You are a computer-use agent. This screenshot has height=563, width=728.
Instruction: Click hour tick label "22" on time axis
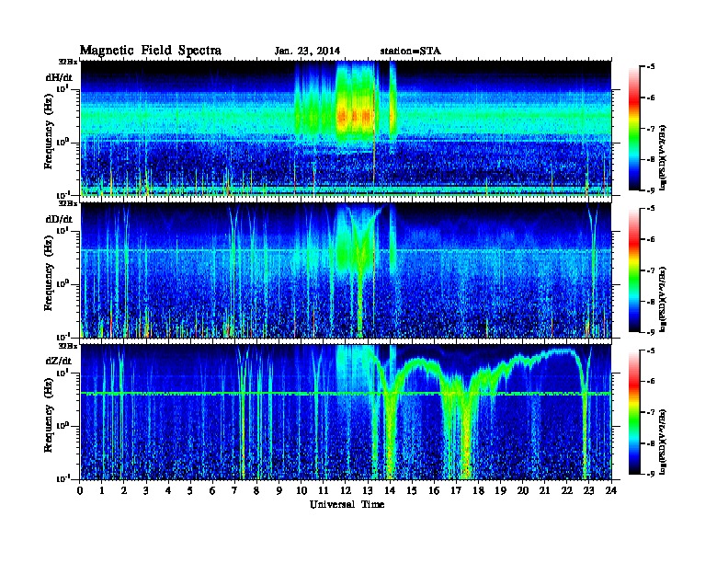click(567, 490)
